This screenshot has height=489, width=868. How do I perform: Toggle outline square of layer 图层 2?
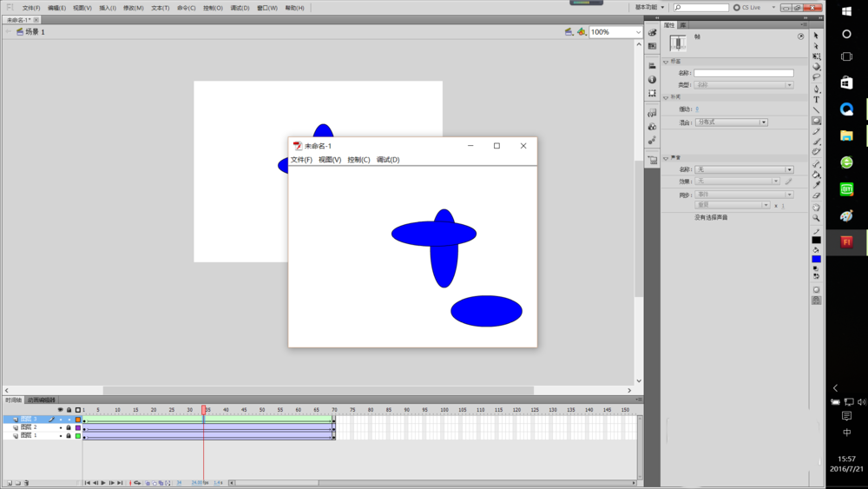click(x=78, y=427)
